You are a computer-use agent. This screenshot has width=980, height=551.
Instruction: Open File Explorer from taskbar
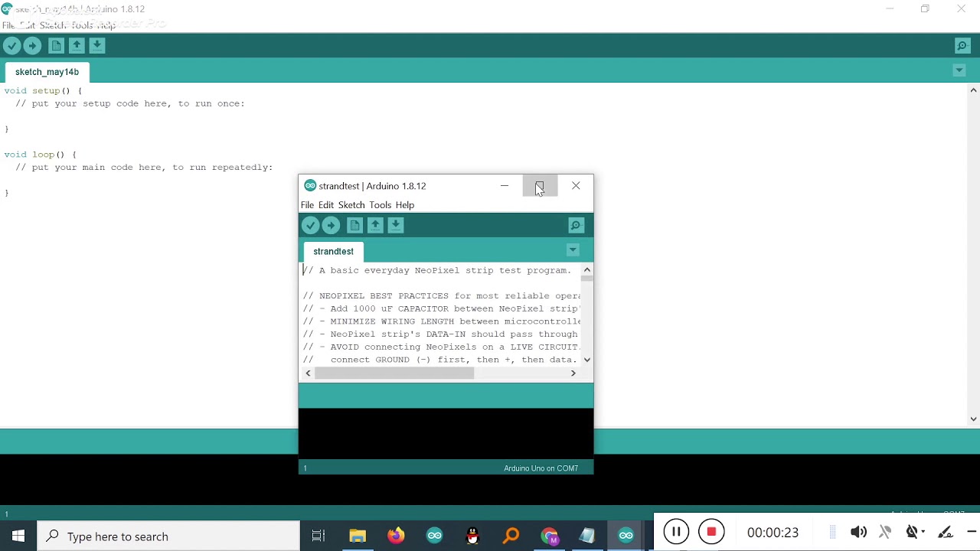[x=358, y=536]
